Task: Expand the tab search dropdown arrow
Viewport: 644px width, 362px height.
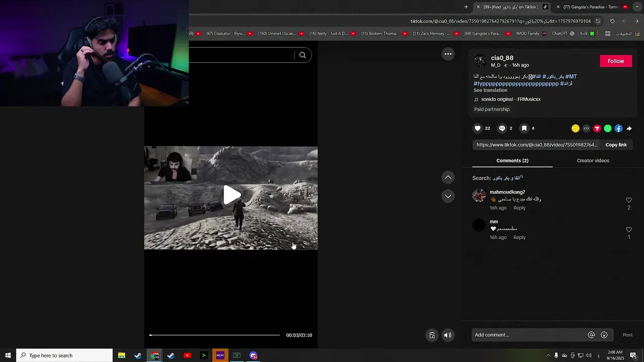Action: [x=637, y=7]
